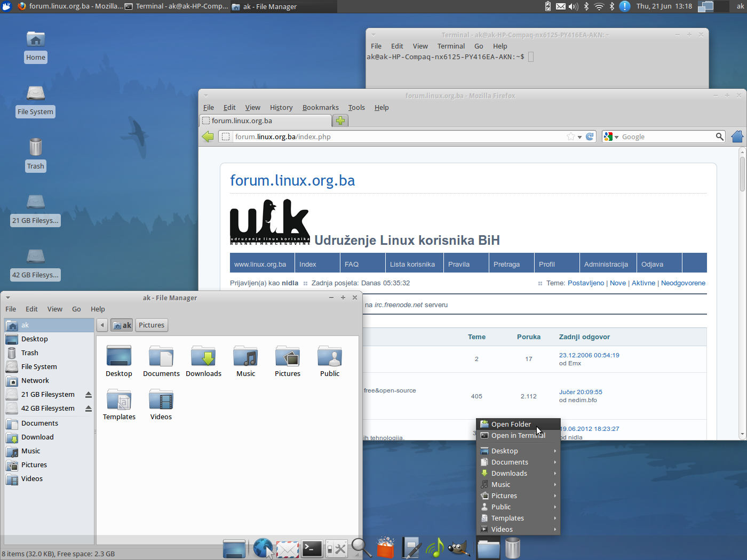Focus the Google search field in Firefox
Screen dimensions: 747x560
tap(667, 137)
